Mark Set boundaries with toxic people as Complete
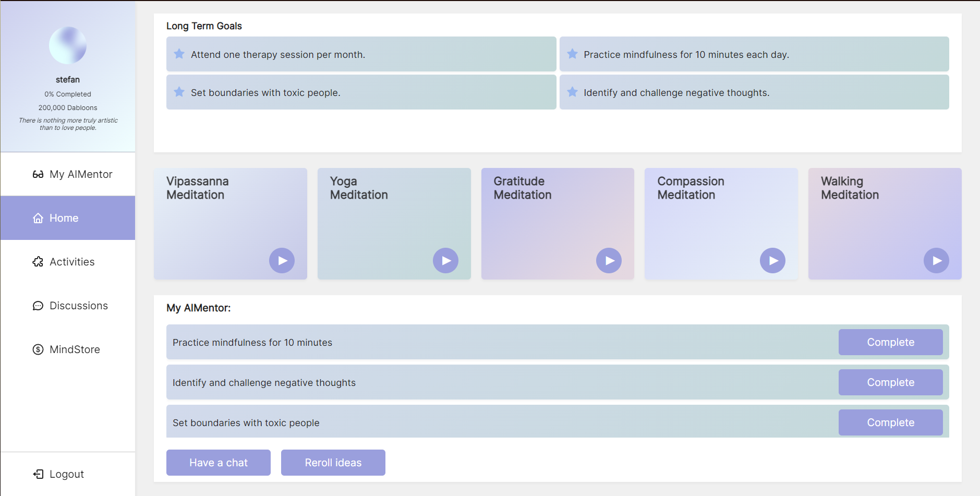Image resolution: width=980 pixels, height=496 pixels. click(890, 422)
